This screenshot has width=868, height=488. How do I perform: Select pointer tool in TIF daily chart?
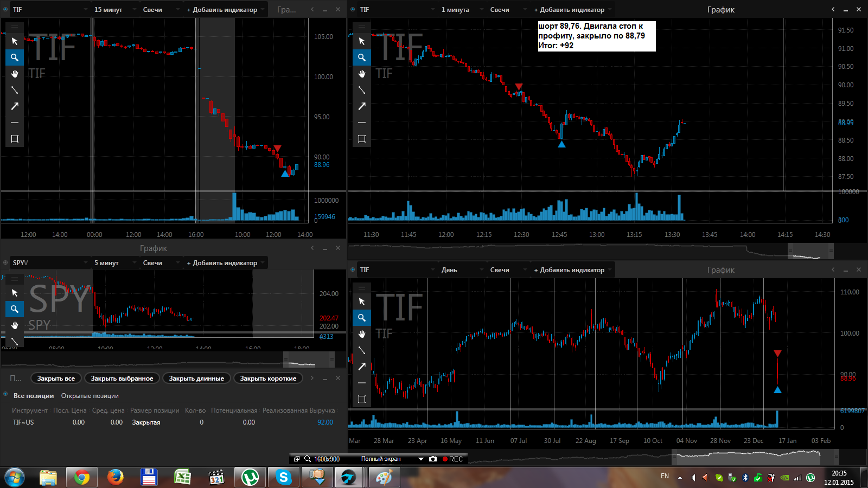coord(362,301)
